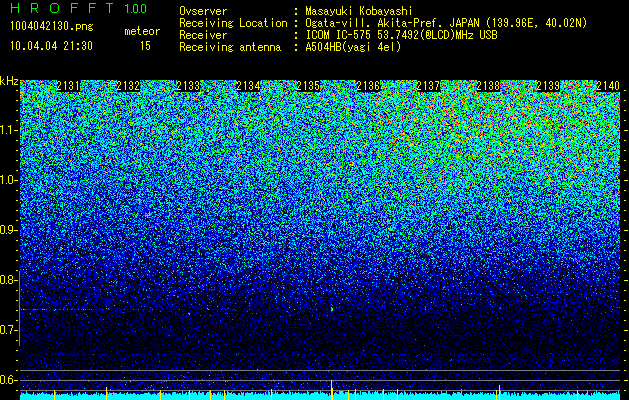Click the 'Ovserver' field label
Image resolution: width=629 pixels, height=400 pixels.
203,11
